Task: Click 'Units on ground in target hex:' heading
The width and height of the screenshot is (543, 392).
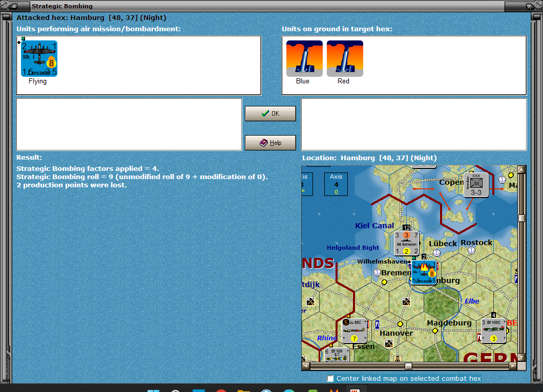Action: click(x=337, y=29)
